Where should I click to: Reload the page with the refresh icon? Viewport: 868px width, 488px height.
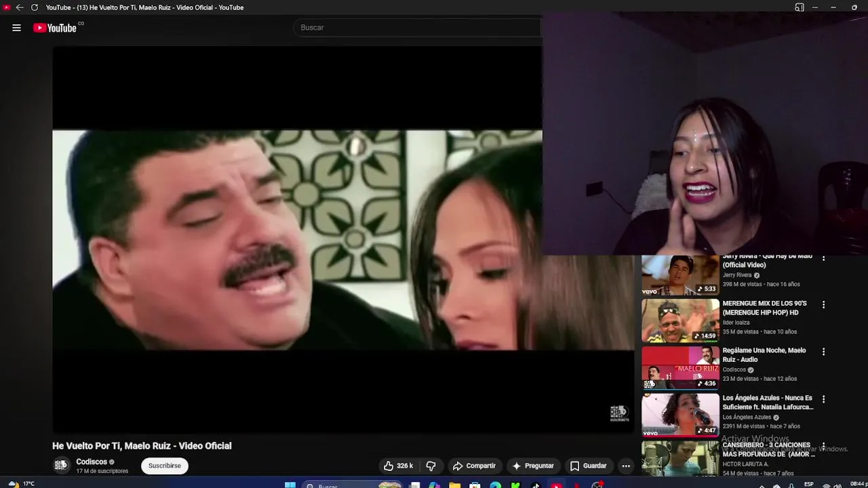[x=35, y=7]
